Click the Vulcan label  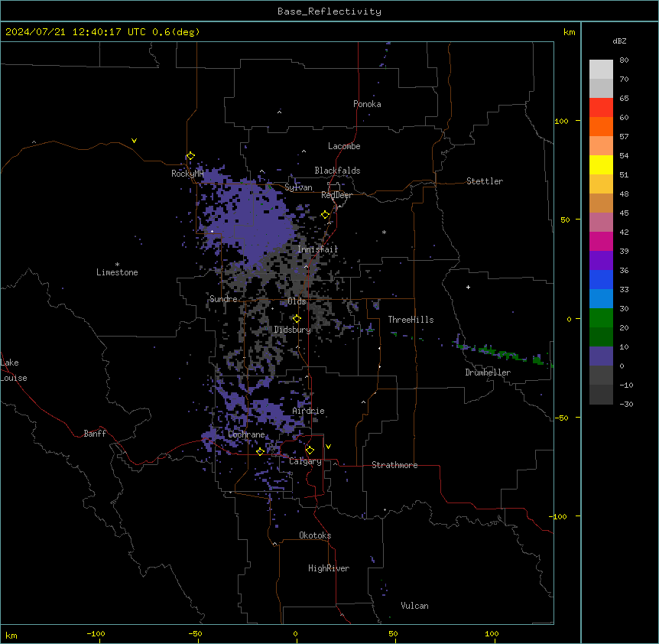click(x=415, y=606)
